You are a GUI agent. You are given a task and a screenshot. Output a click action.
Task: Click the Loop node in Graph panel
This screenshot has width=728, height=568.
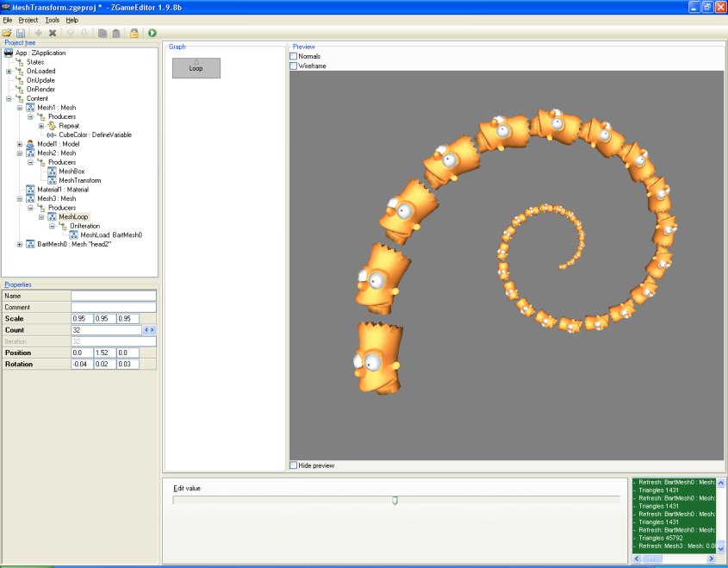(x=196, y=68)
